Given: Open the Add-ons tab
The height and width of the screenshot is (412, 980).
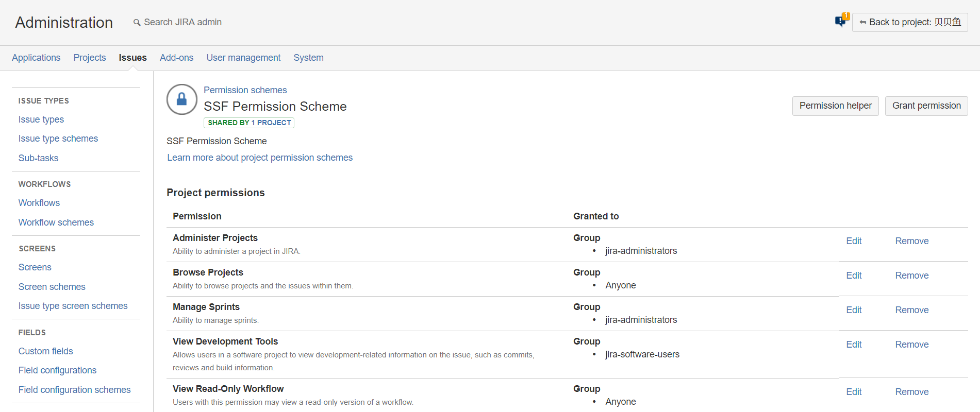Looking at the screenshot, I should click(x=176, y=58).
